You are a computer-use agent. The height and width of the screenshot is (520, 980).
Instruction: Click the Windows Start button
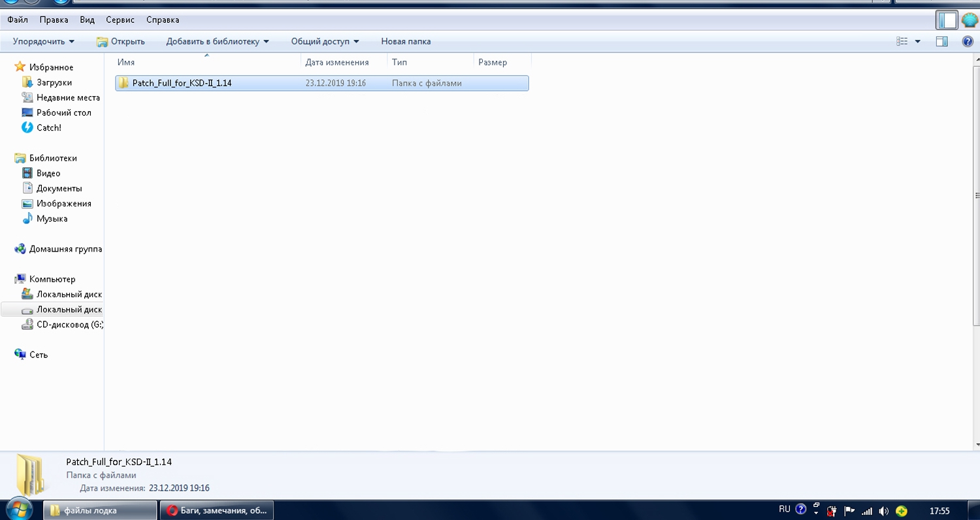click(18, 510)
